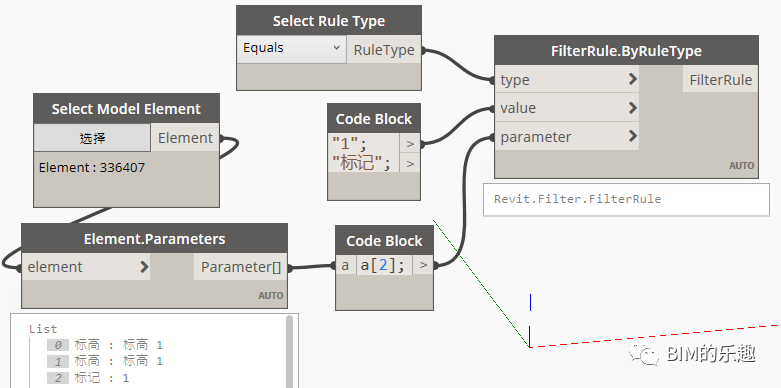
Task: Click the Element : 336407 text
Action: [x=92, y=167]
